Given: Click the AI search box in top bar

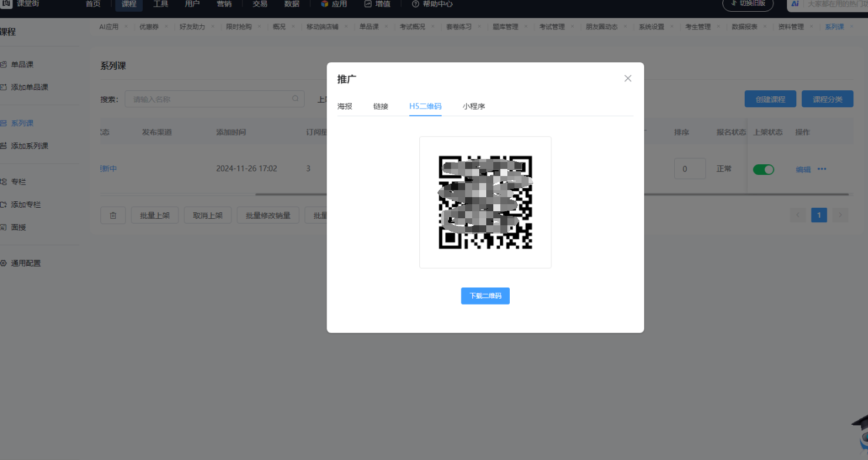Looking at the screenshot, I should click(x=827, y=4).
